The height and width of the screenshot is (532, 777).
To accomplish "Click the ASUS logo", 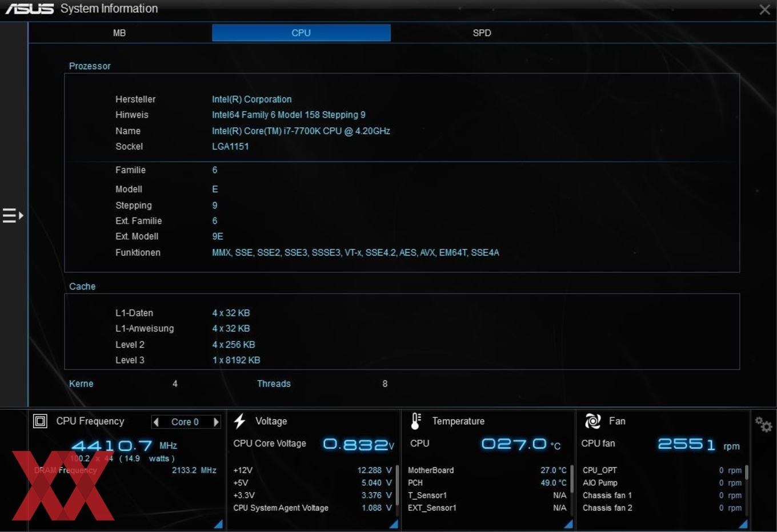I will pyautogui.click(x=30, y=9).
